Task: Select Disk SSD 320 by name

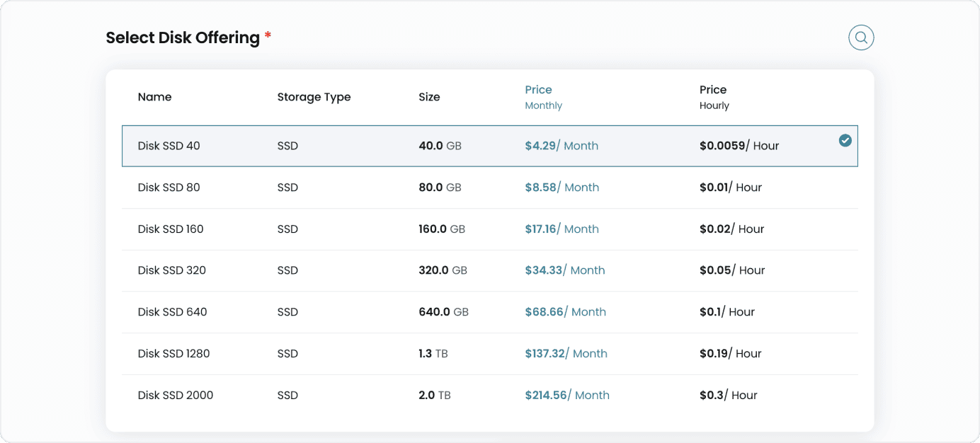Action: click(x=171, y=270)
